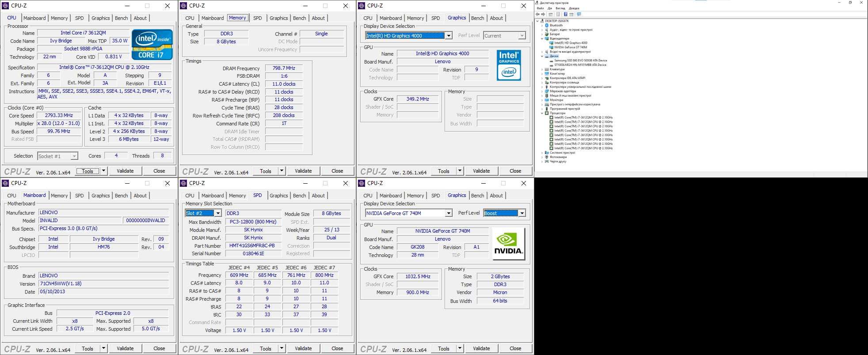
Task: Click the Черги друку printer icon
Action: tap(547, 161)
